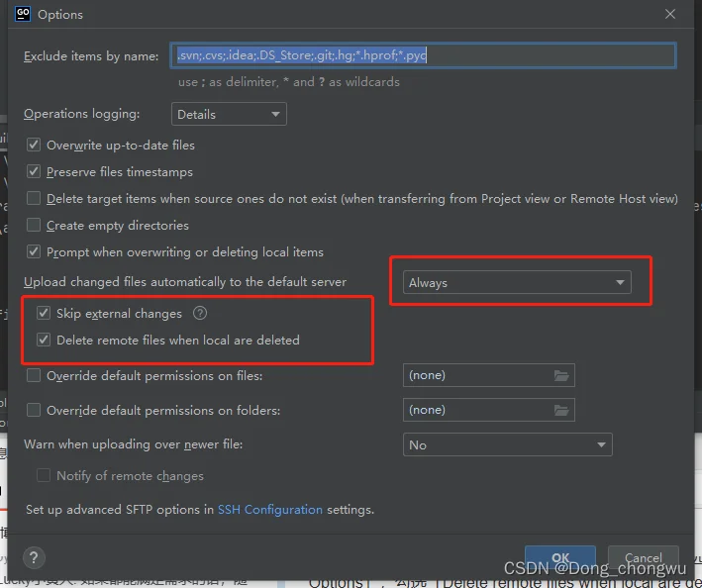Uncheck Preserve files timestamps

[x=35, y=172]
